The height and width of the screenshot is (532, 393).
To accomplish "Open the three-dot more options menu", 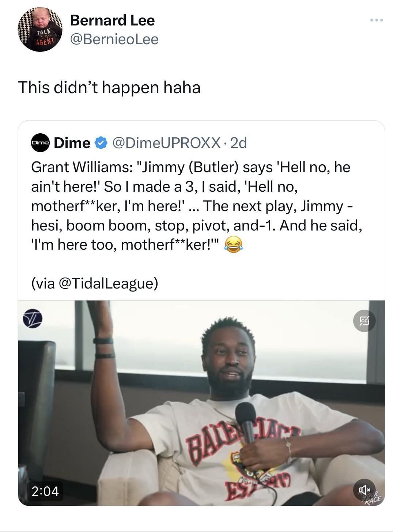I will coord(377,20).
